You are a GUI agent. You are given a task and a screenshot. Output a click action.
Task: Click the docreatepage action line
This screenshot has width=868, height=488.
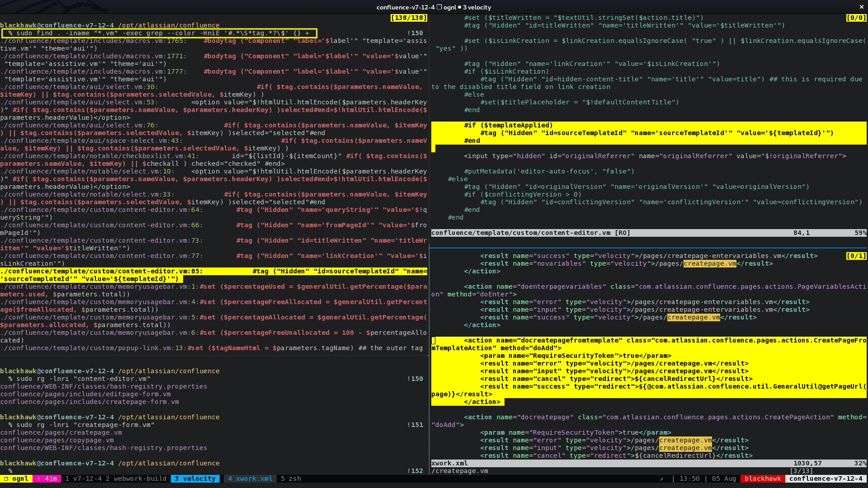[649, 421]
